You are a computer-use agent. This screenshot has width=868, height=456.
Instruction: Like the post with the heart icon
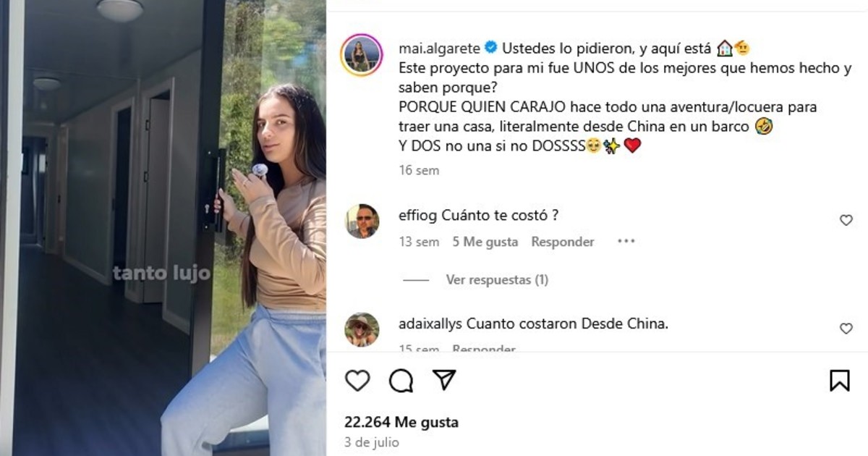point(357,380)
